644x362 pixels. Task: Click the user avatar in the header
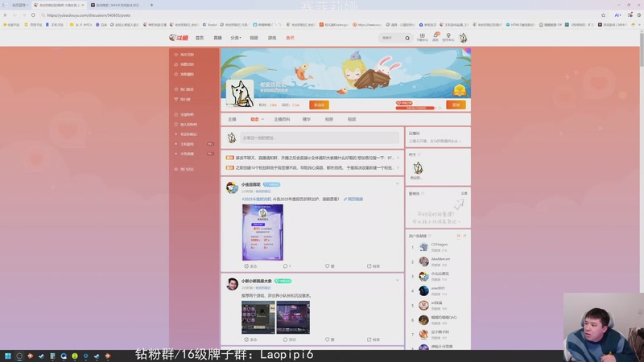464,38
